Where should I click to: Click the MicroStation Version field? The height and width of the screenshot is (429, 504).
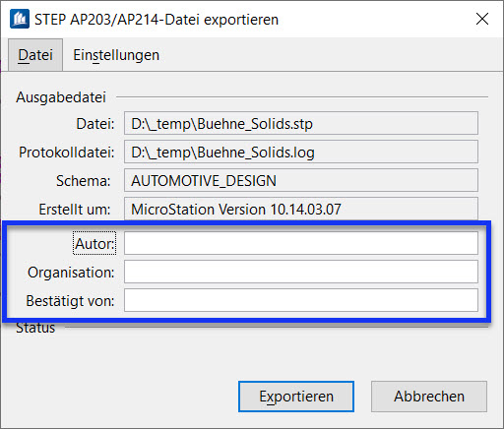pos(301,209)
